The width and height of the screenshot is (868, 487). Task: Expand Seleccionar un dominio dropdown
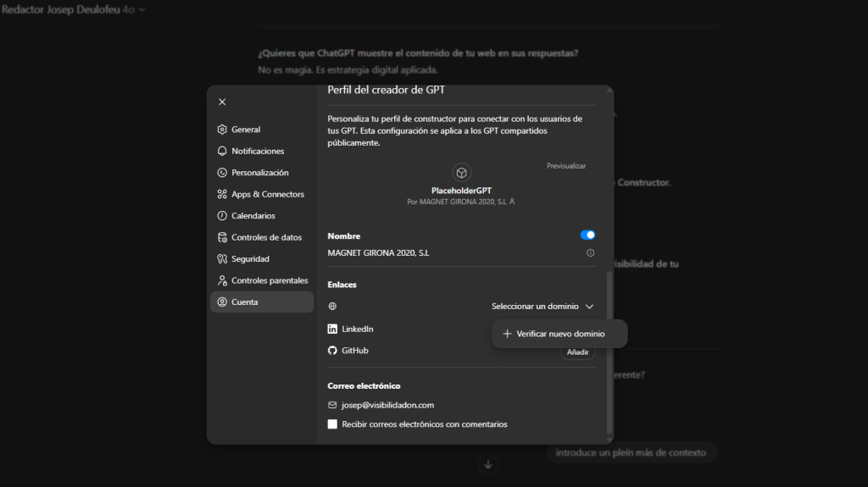click(542, 307)
